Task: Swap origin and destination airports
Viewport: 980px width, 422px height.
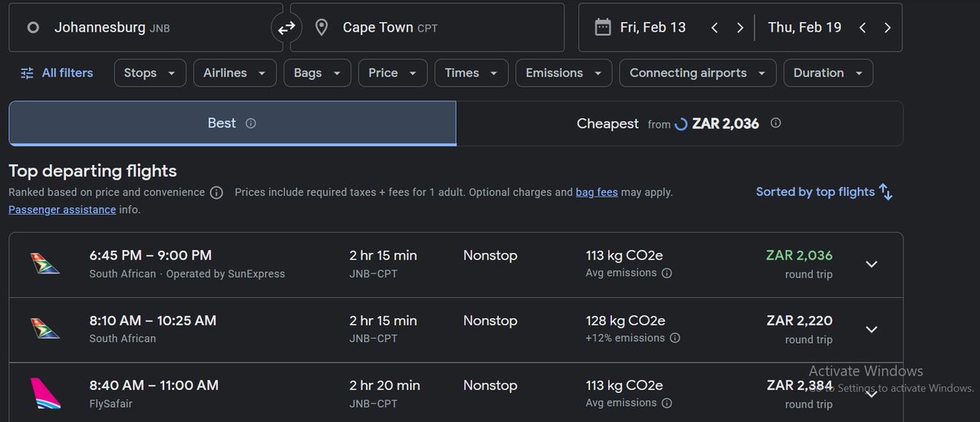Action: click(286, 28)
